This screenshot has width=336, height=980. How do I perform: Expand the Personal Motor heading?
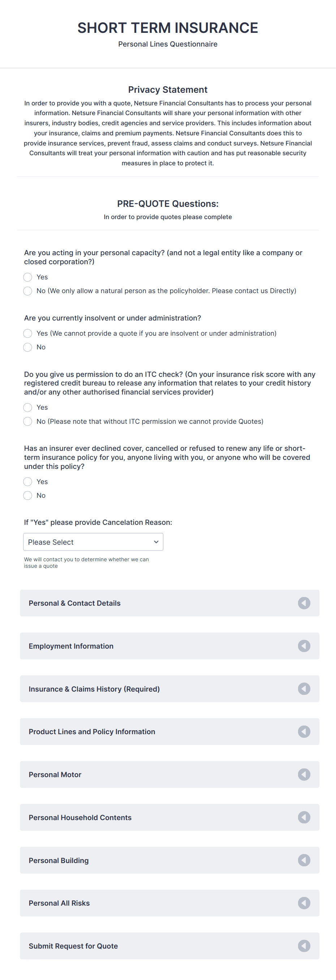tap(55, 775)
